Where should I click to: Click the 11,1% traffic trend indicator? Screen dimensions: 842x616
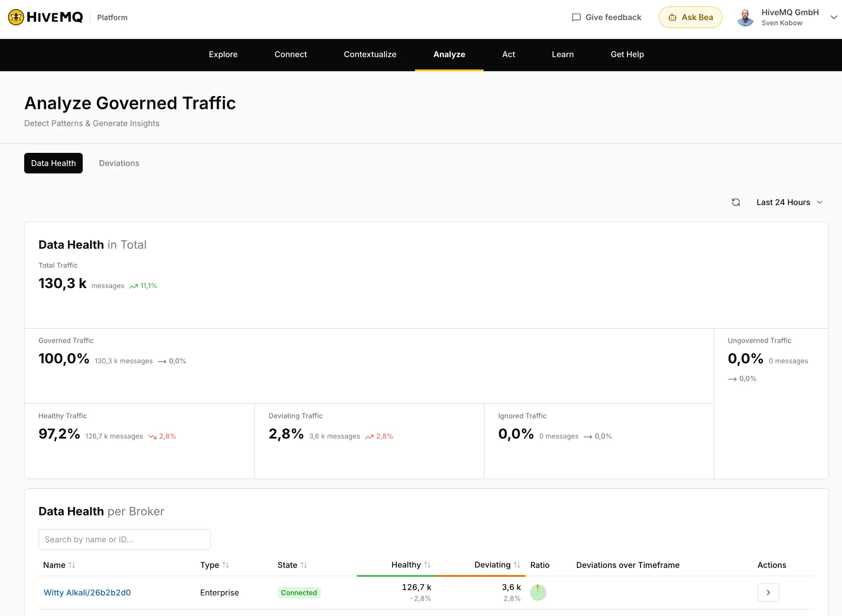(143, 286)
